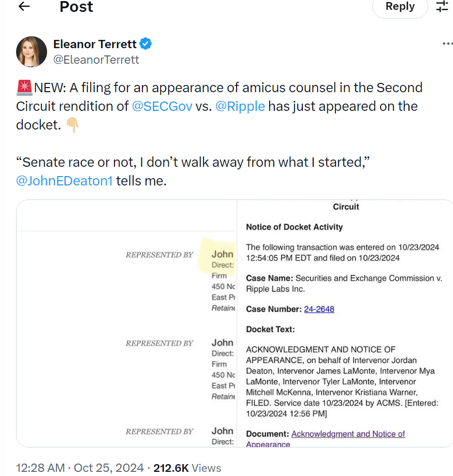Viewport: 453px width, 476px height.
Task: Click the blue verified badge
Action: coord(145,44)
